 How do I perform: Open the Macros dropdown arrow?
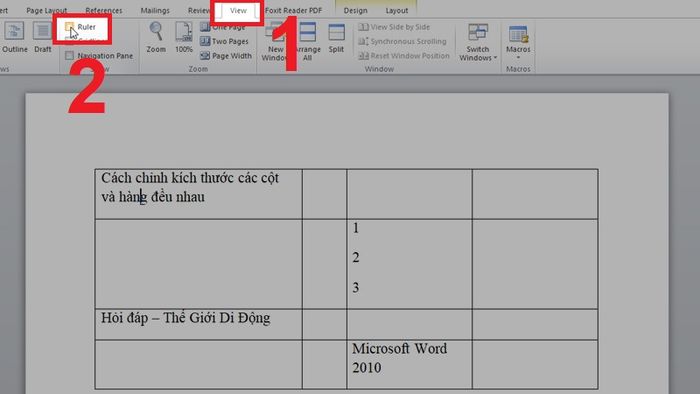[x=518, y=58]
